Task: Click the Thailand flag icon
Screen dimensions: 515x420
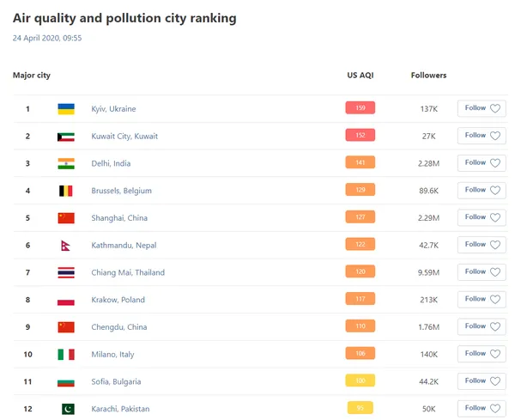Action: pos(66,273)
